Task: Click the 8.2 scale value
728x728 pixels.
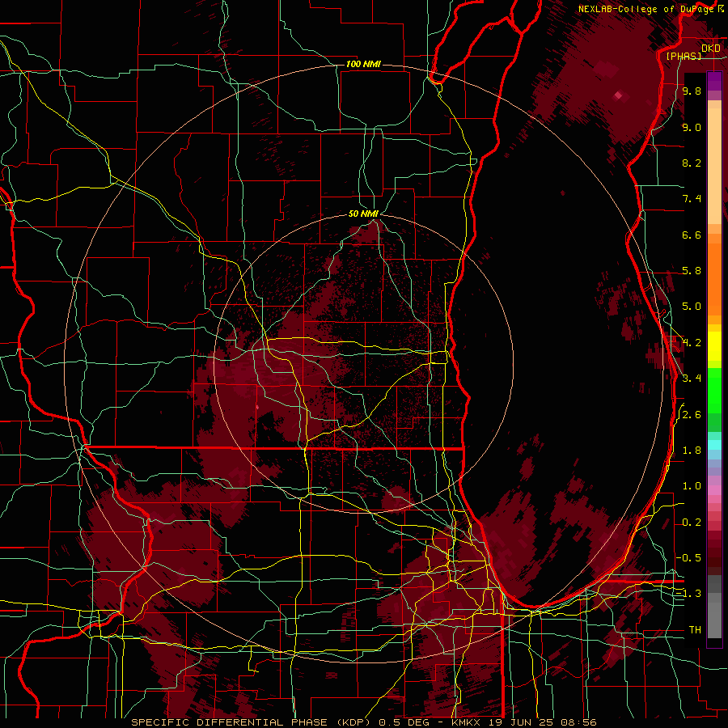Action: (x=692, y=163)
